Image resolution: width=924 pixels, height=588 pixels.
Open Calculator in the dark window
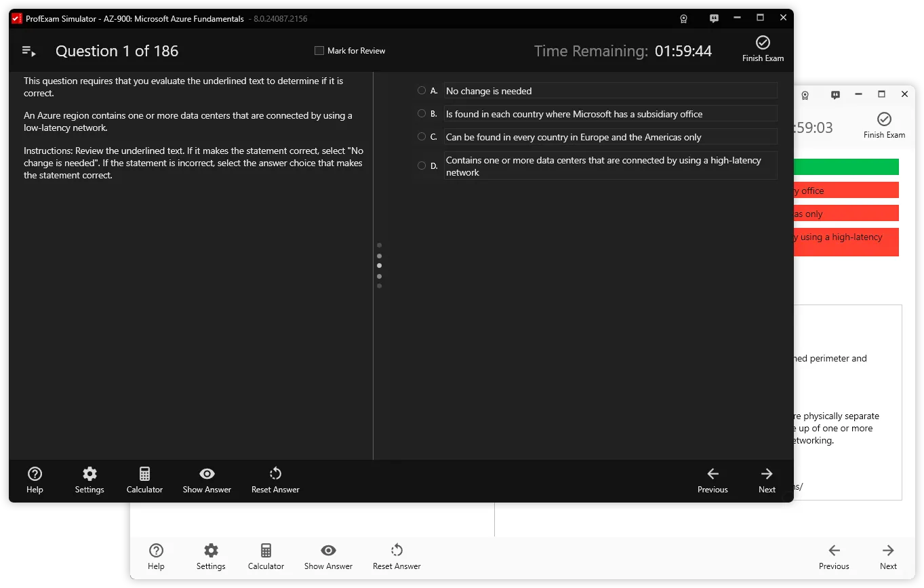click(x=144, y=480)
